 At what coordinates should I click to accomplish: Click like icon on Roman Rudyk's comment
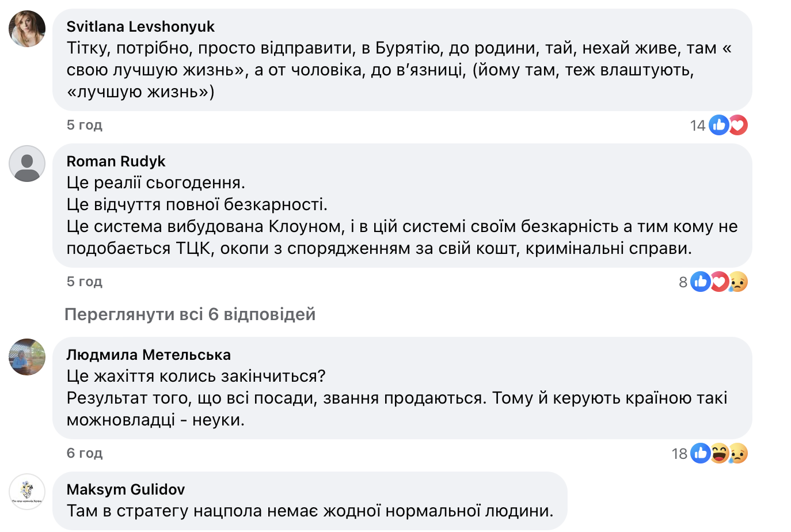700,282
